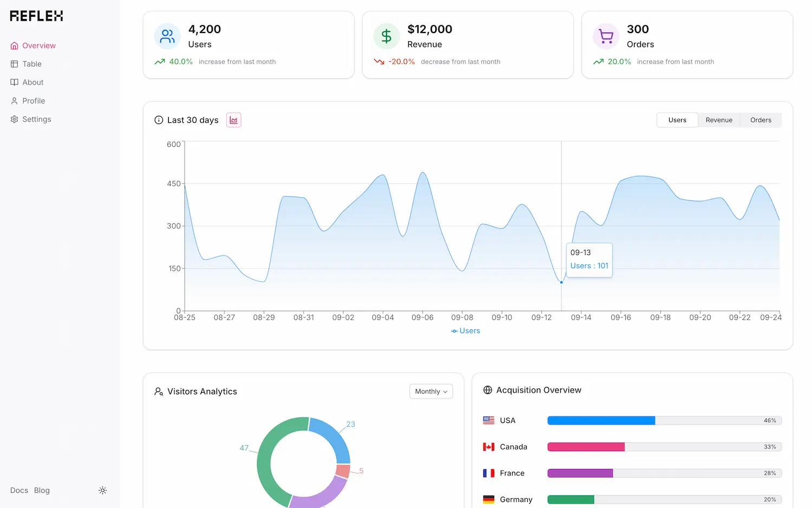Screen dimensions: 812x508
Task: Click the globe icon in Acquisition Overview
Action: [487, 389]
